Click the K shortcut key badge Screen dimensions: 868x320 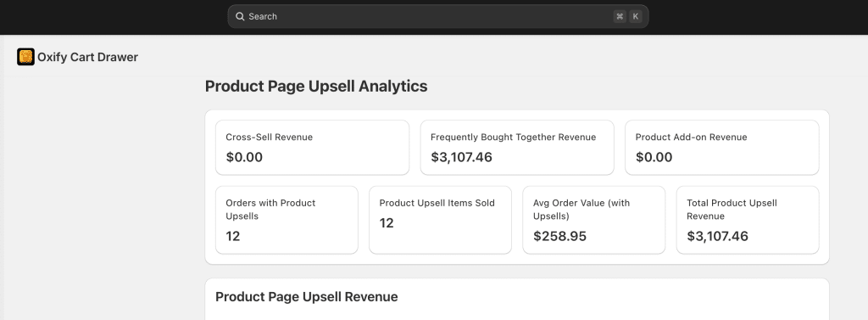(636, 17)
